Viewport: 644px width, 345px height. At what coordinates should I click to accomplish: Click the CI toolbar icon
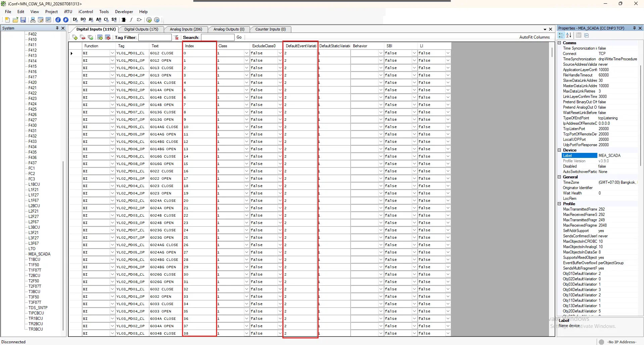[106, 20]
